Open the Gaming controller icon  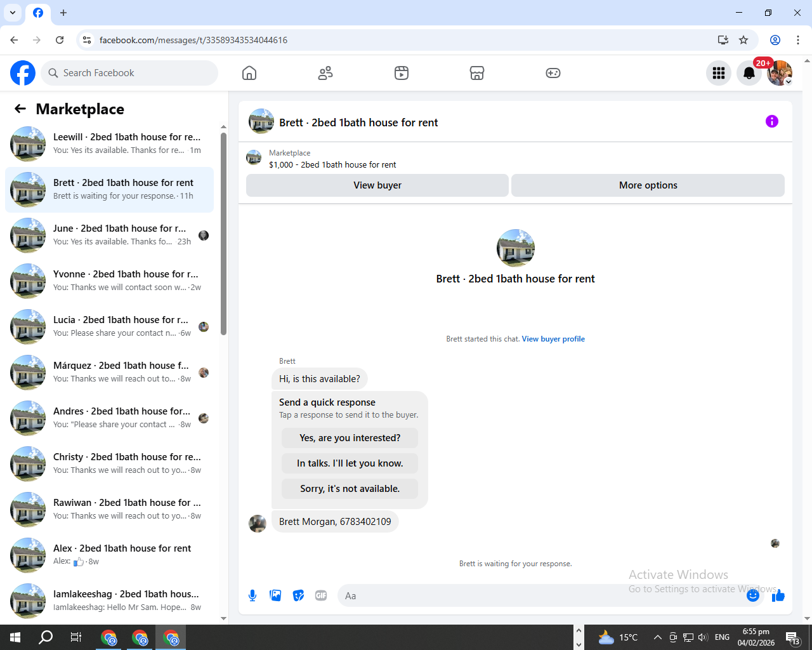[553, 73]
